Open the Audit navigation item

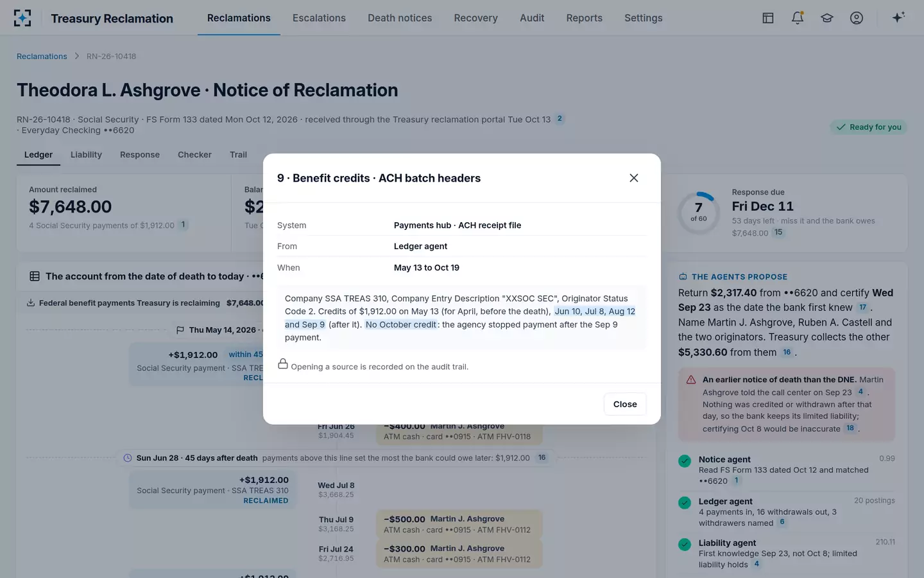coord(532,18)
